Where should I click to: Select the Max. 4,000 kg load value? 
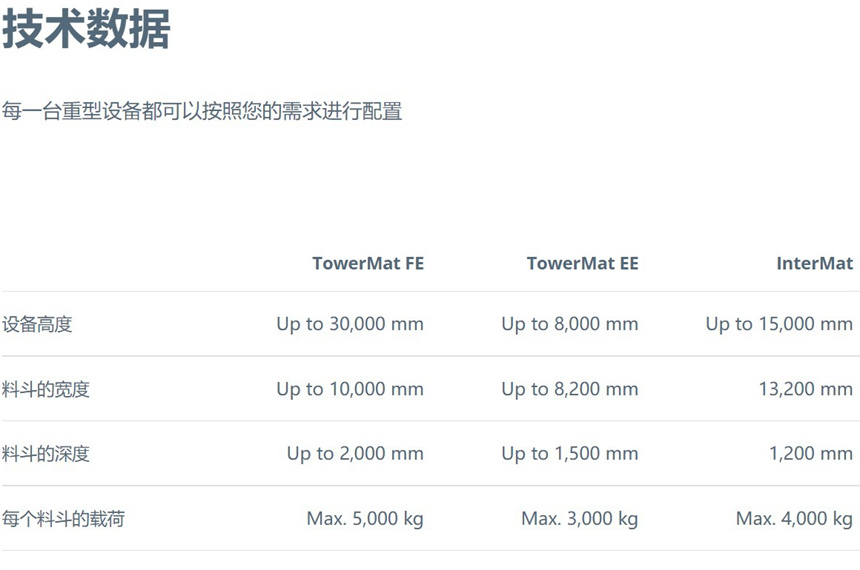tap(794, 519)
